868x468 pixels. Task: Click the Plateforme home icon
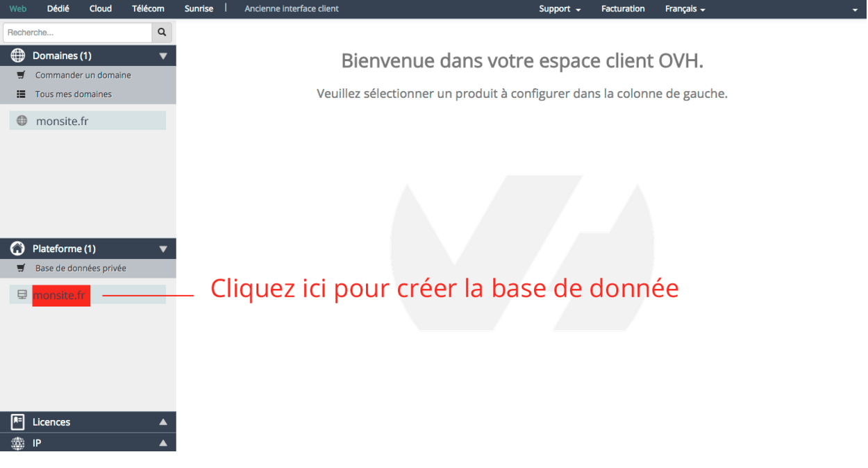(18, 249)
